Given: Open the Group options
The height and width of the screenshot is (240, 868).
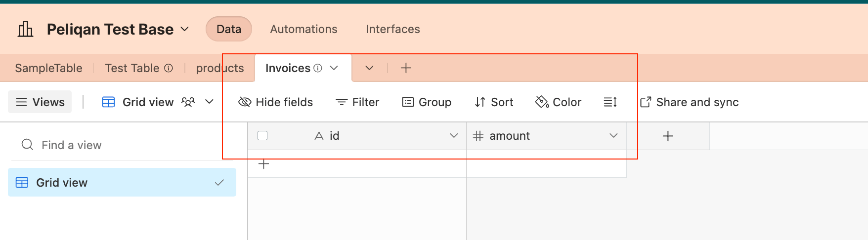Looking at the screenshot, I should pos(427,102).
